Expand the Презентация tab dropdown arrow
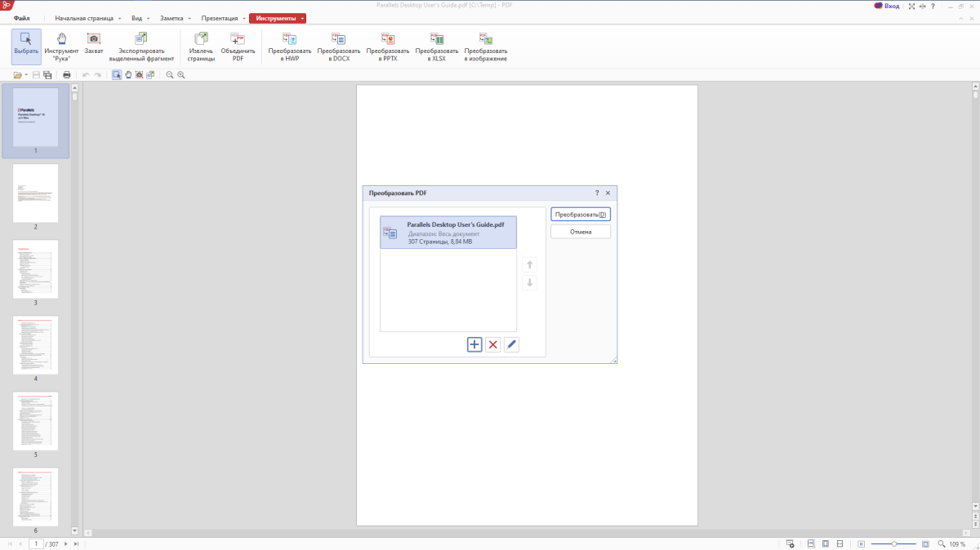 [244, 18]
